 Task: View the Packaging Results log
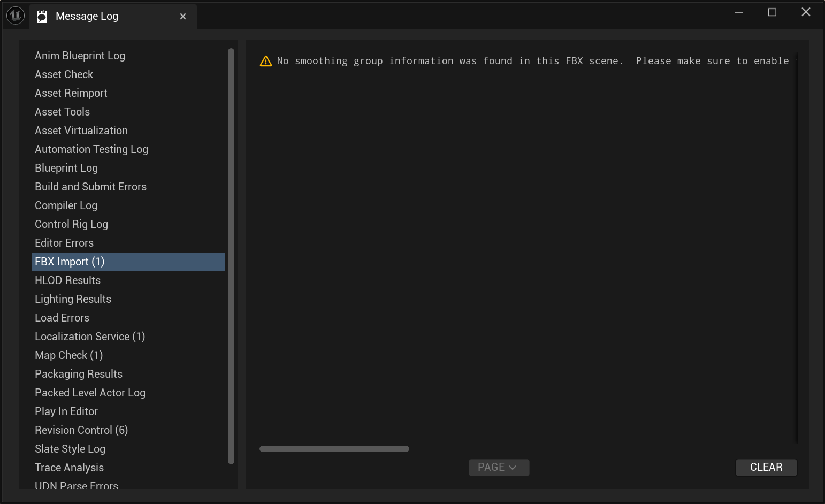click(78, 373)
